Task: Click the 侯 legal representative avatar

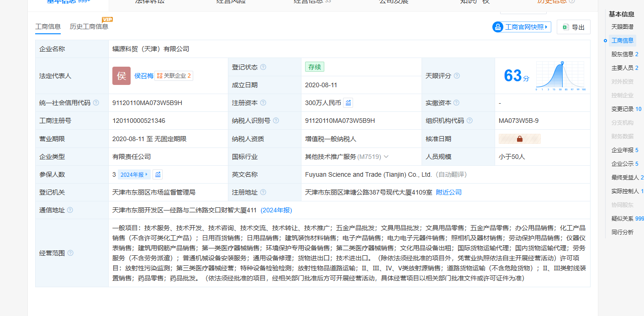Action: click(121, 76)
